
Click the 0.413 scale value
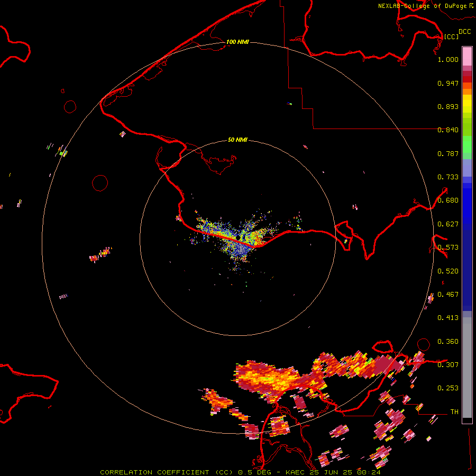click(x=448, y=318)
